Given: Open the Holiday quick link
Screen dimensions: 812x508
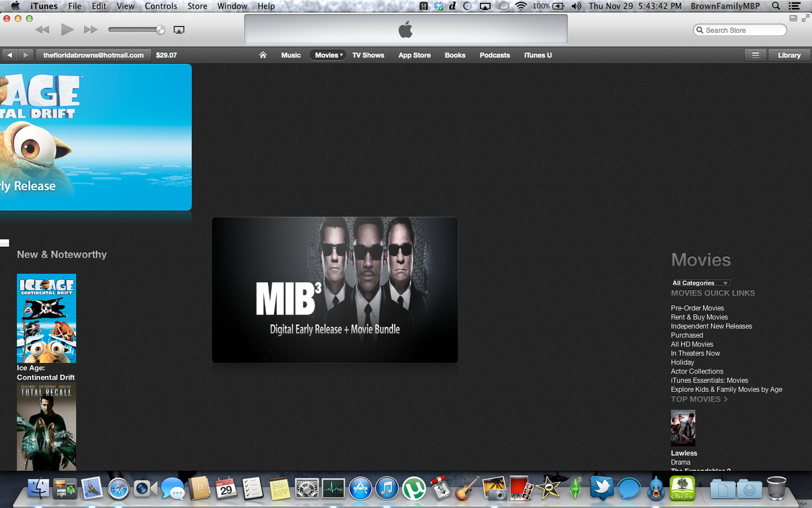Looking at the screenshot, I should coord(682,362).
